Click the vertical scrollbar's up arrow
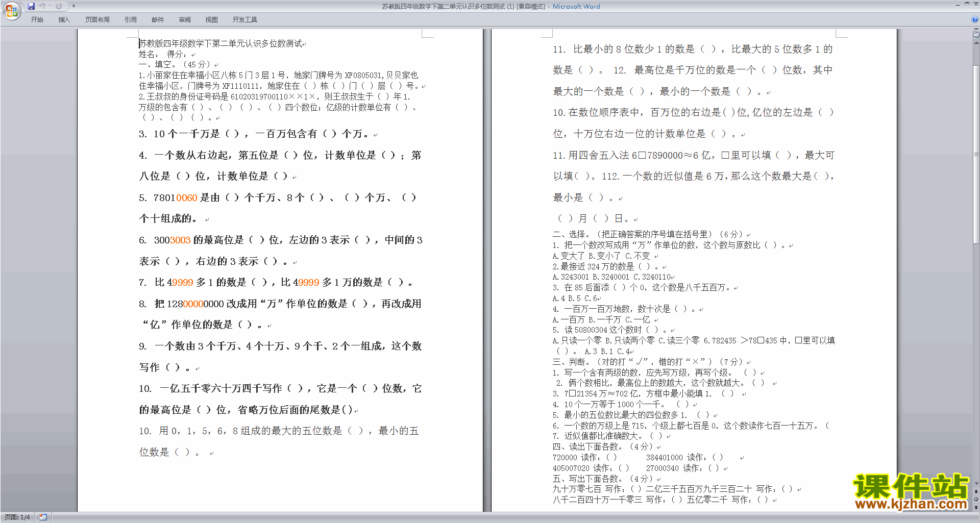The height and width of the screenshot is (523, 980). pos(976,43)
